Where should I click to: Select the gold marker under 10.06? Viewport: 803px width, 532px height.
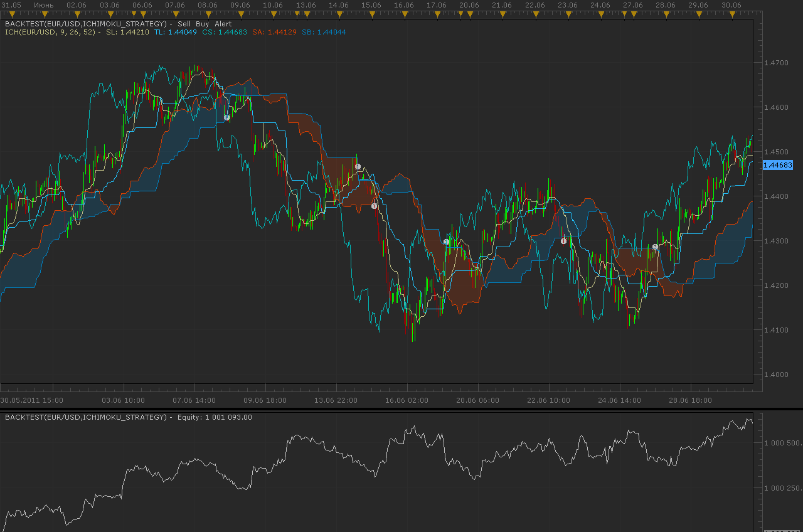(273, 13)
